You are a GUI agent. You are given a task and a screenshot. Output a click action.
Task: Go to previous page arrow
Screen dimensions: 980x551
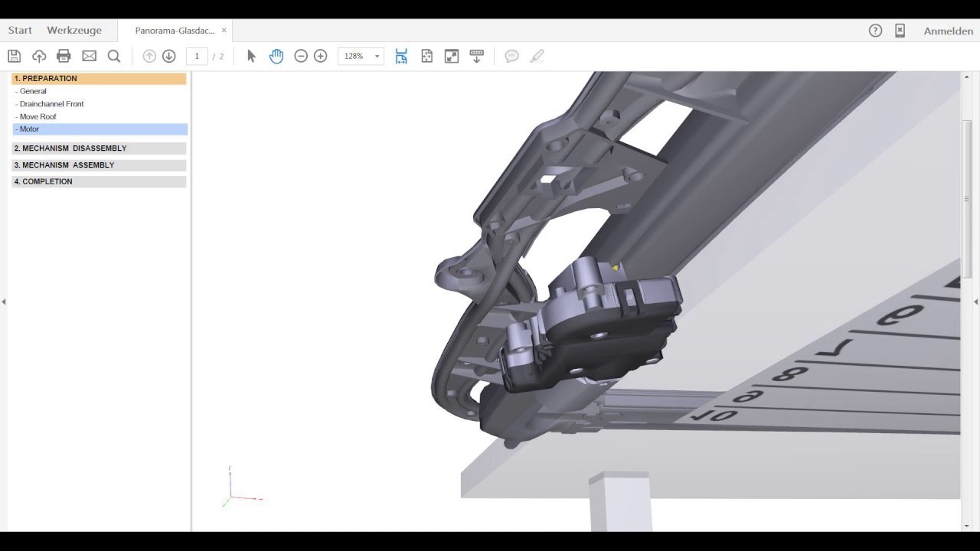149,56
